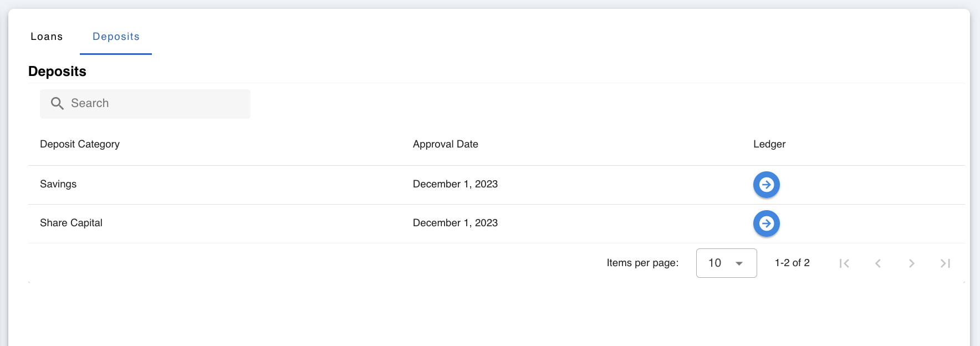Click the search magnifier icon
The image size is (980, 346).
point(57,103)
